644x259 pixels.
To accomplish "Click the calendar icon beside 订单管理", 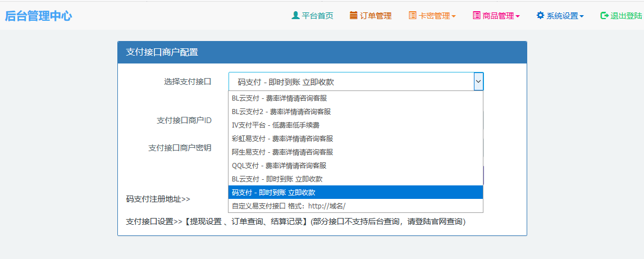I will pos(354,16).
